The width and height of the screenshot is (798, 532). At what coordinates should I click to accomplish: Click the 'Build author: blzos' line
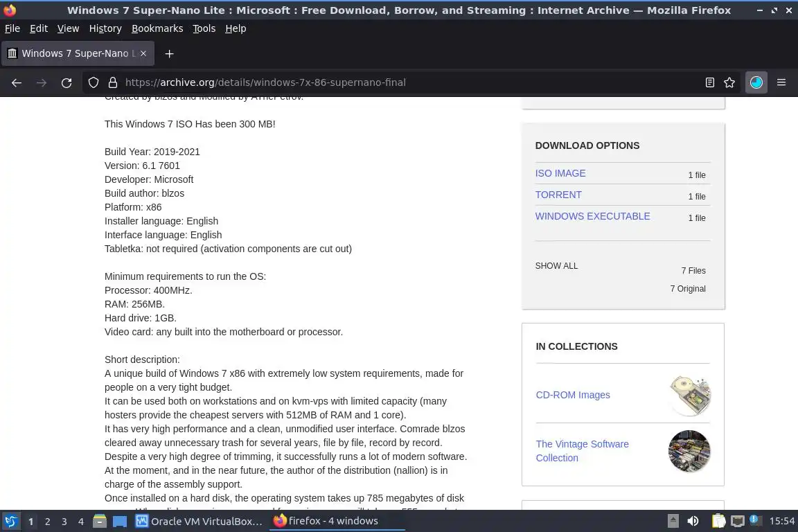[144, 193]
